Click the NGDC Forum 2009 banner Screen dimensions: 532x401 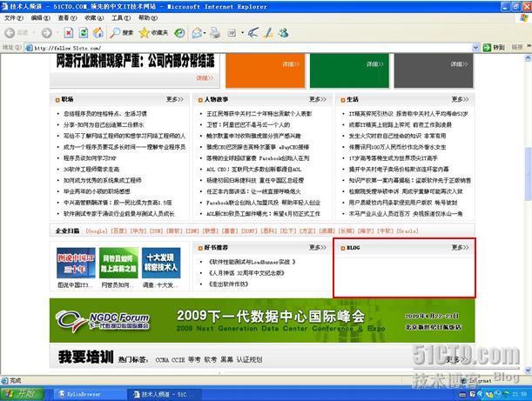point(262,320)
